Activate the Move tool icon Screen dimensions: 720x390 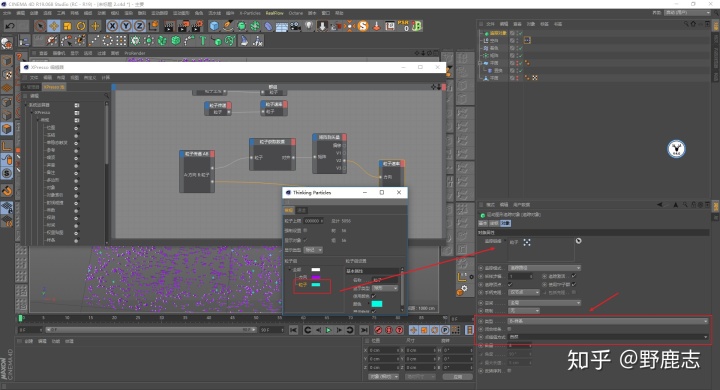pos(54,26)
